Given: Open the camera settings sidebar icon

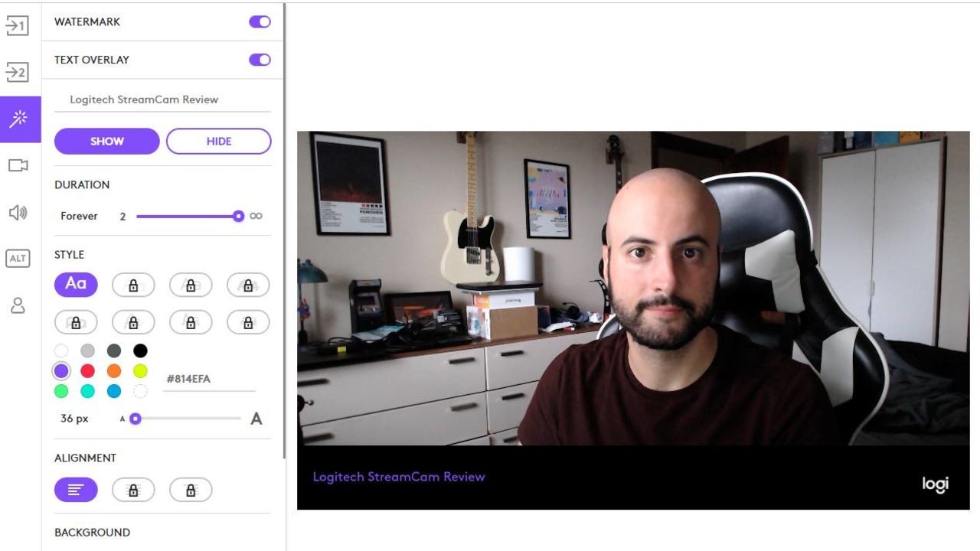Looking at the screenshot, I should pyautogui.click(x=18, y=165).
